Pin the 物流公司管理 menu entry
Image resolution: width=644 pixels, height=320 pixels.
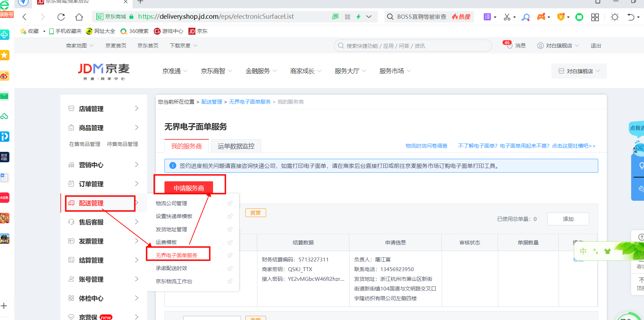[230, 204]
